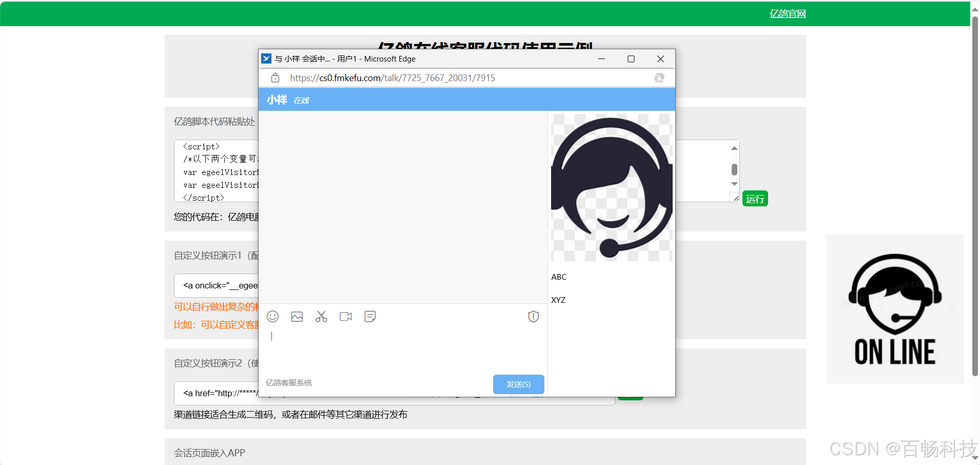The width and height of the screenshot is (980, 465).
Task: Click the ON LINE support widget image
Action: point(895,309)
